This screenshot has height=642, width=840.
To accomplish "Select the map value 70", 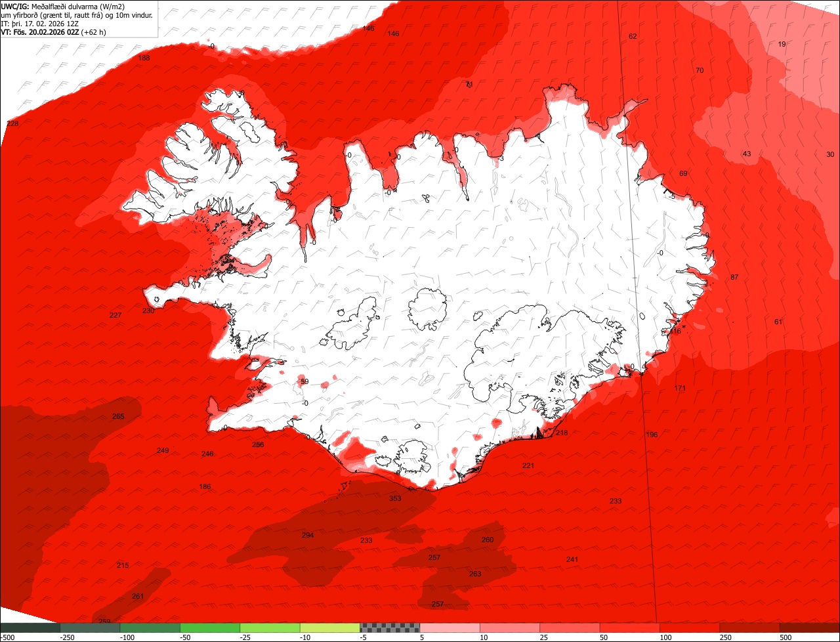I will coord(700,70).
